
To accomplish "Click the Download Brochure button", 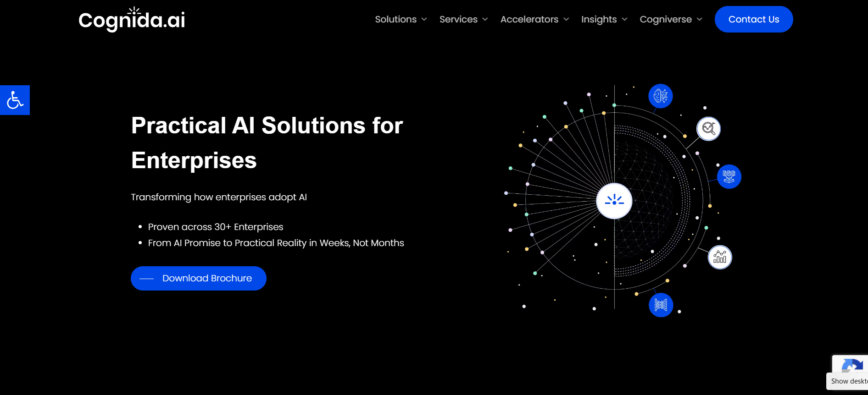I will [x=199, y=278].
